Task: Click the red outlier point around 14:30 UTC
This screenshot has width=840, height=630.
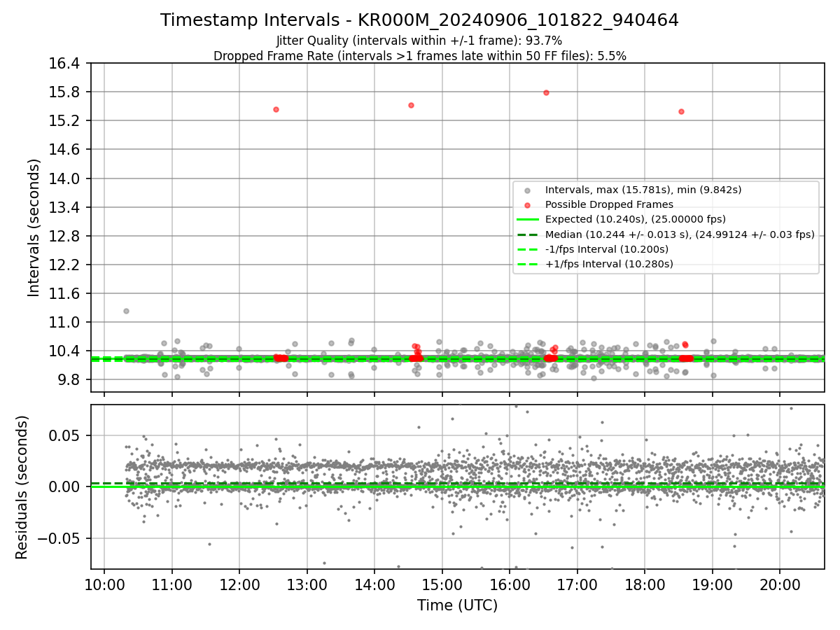Action: (x=411, y=105)
